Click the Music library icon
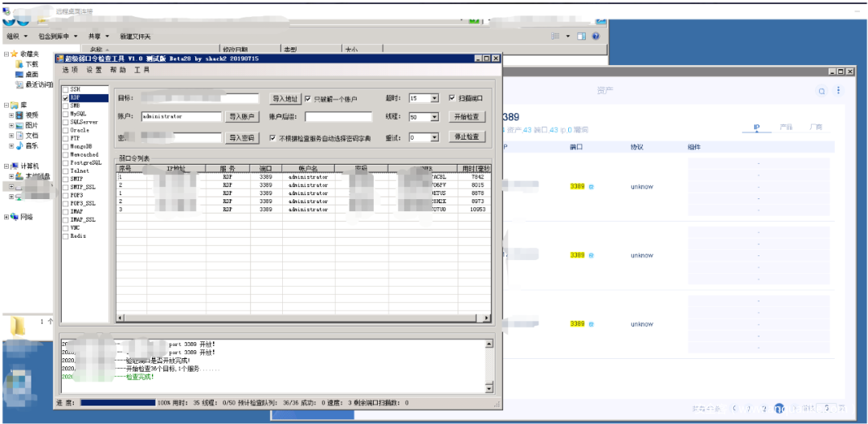868x424 pixels. coord(20,146)
